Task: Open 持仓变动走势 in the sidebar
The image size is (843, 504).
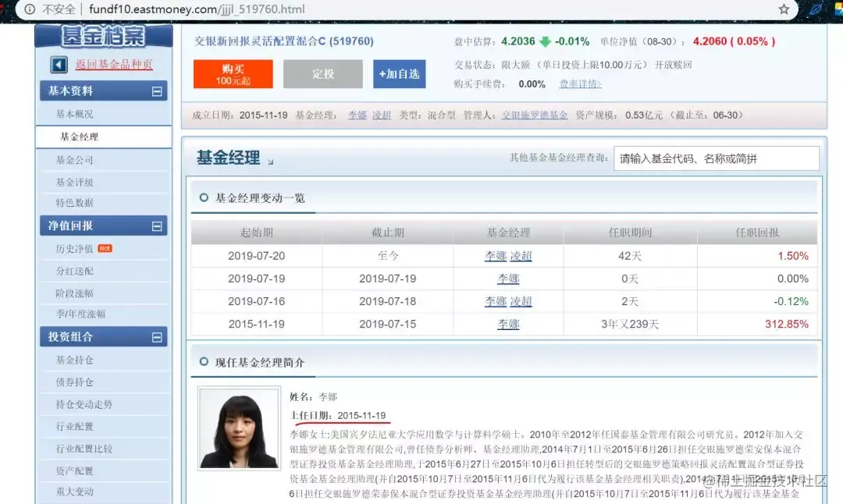Action: pos(84,404)
